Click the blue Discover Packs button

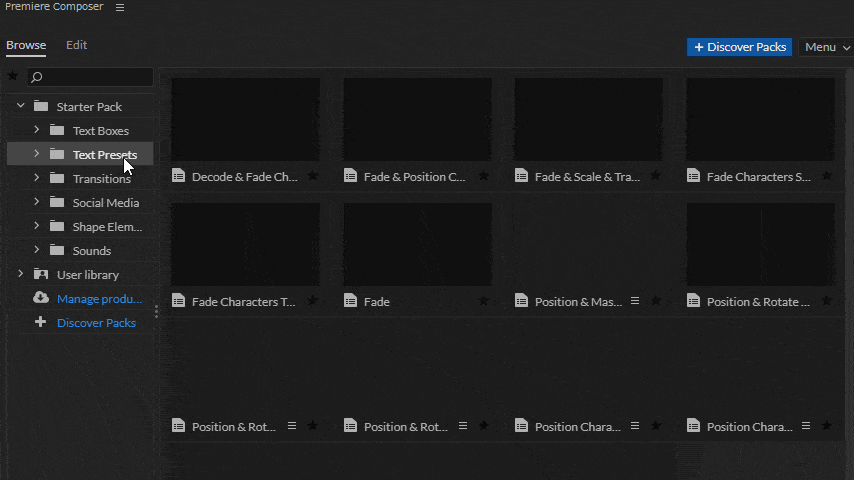point(739,47)
